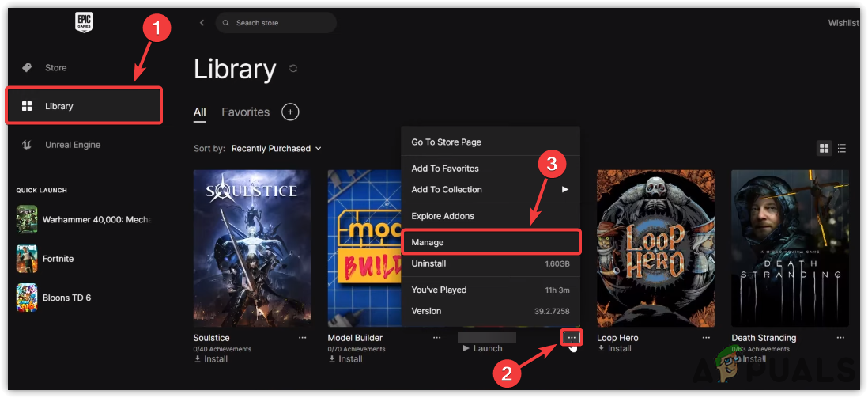This screenshot has height=398, width=868.
Task: Open the Soulstice game cover
Action: [x=252, y=248]
